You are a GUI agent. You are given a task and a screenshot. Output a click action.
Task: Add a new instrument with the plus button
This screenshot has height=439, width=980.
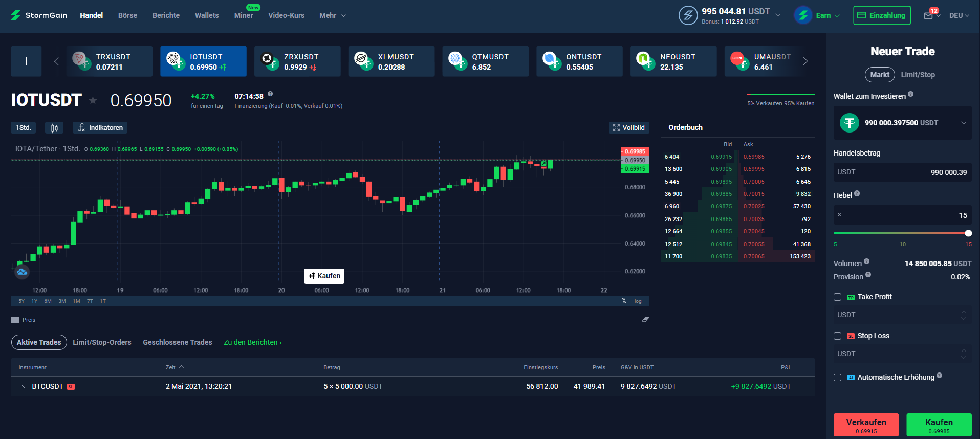point(26,61)
